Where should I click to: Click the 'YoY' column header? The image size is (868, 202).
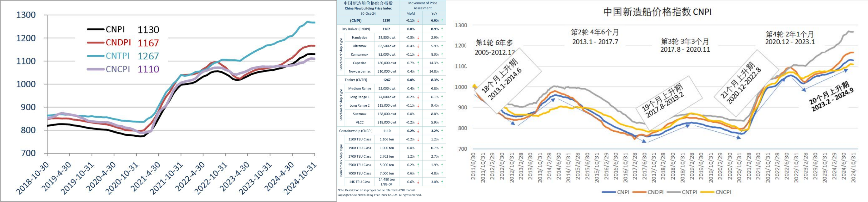click(x=434, y=13)
